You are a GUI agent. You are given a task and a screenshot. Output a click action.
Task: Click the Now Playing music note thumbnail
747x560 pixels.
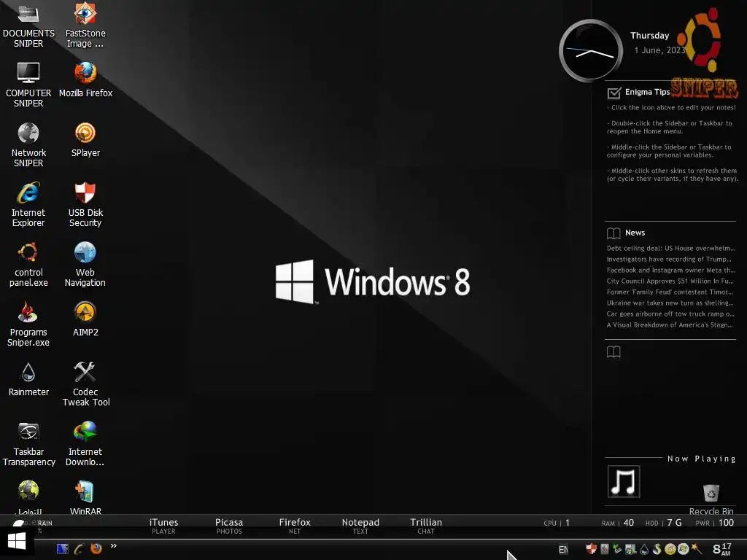624,481
